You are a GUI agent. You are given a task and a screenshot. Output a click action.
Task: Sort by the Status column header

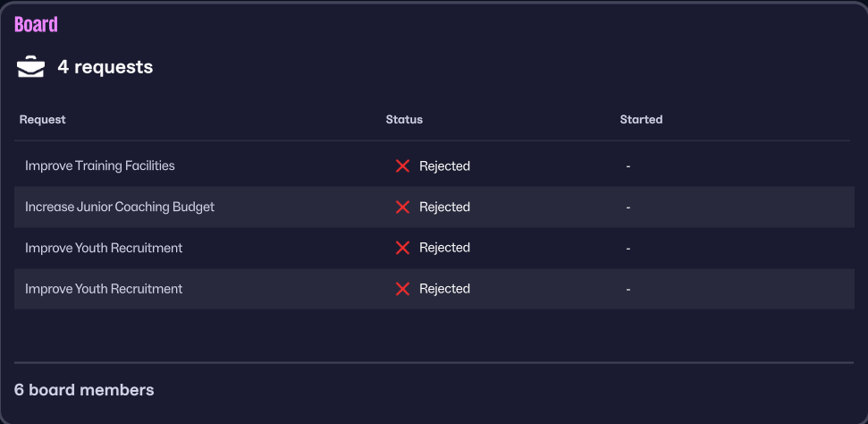[x=404, y=119]
